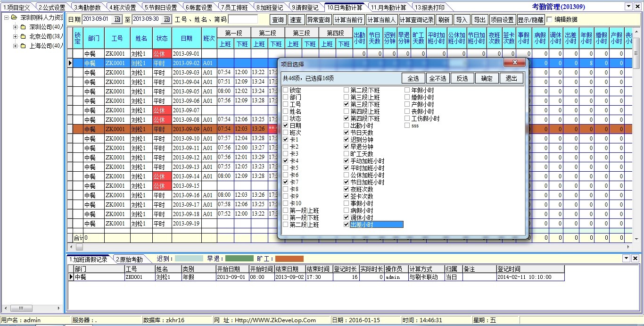Click 全选 in the 项目选择 dialog

tap(413, 78)
